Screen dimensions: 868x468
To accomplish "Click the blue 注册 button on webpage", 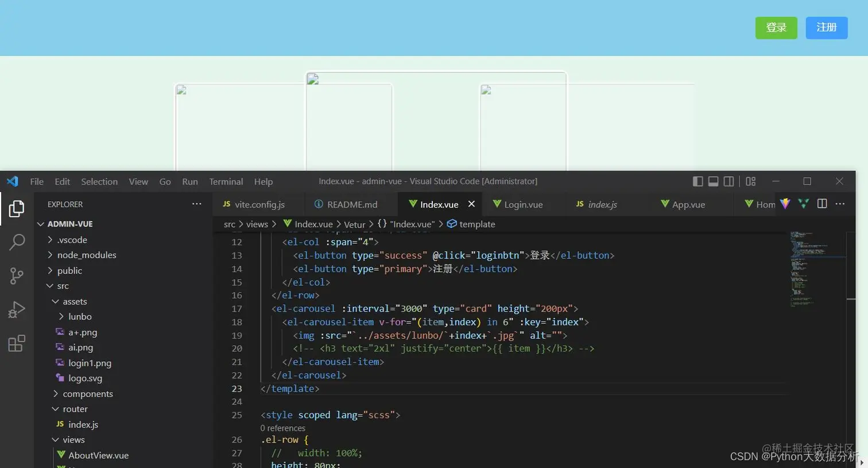I will tap(827, 28).
